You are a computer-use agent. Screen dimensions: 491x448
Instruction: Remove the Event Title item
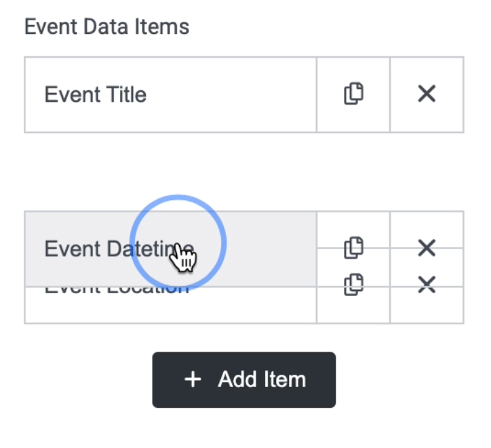point(427,94)
